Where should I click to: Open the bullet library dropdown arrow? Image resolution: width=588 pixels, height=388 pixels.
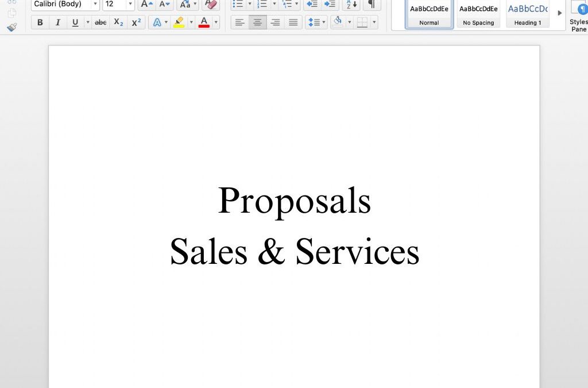(x=250, y=4)
